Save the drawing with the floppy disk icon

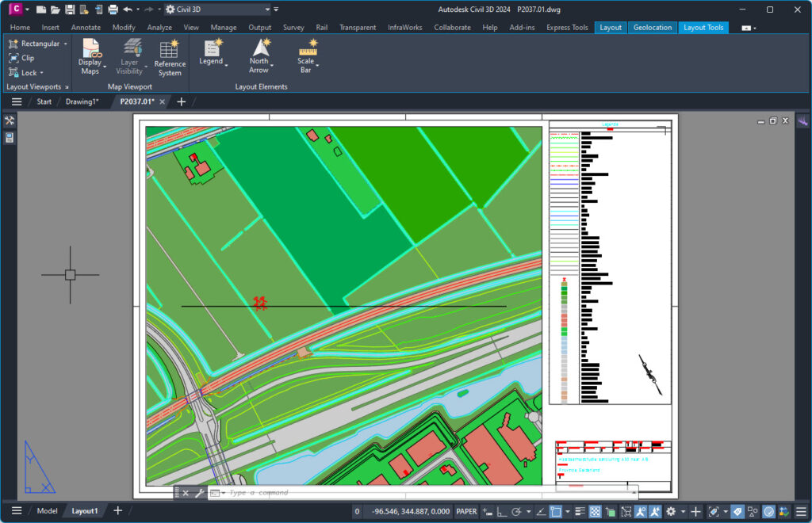70,10
